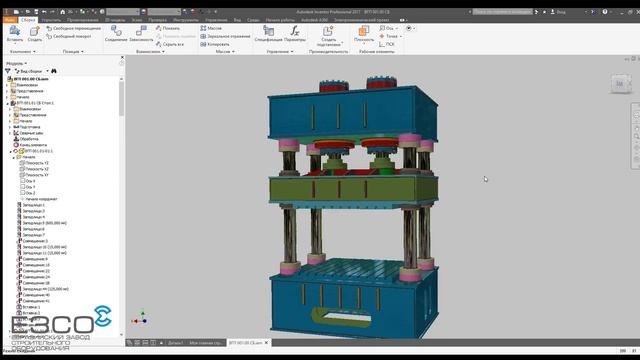
Task: Select Ось X in model tree
Action: (x=28, y=181)
